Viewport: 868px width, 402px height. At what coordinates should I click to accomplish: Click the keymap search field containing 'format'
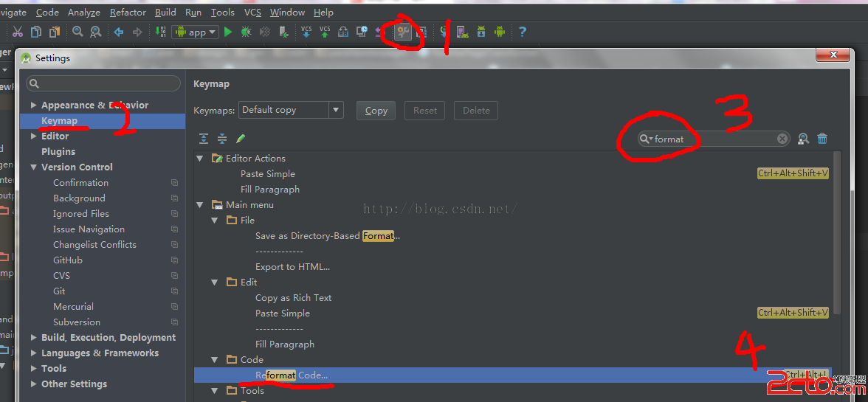pos(714,139)
